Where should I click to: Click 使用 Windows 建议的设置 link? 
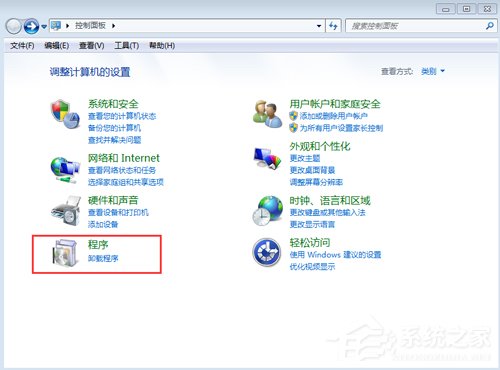click(335, 255)
